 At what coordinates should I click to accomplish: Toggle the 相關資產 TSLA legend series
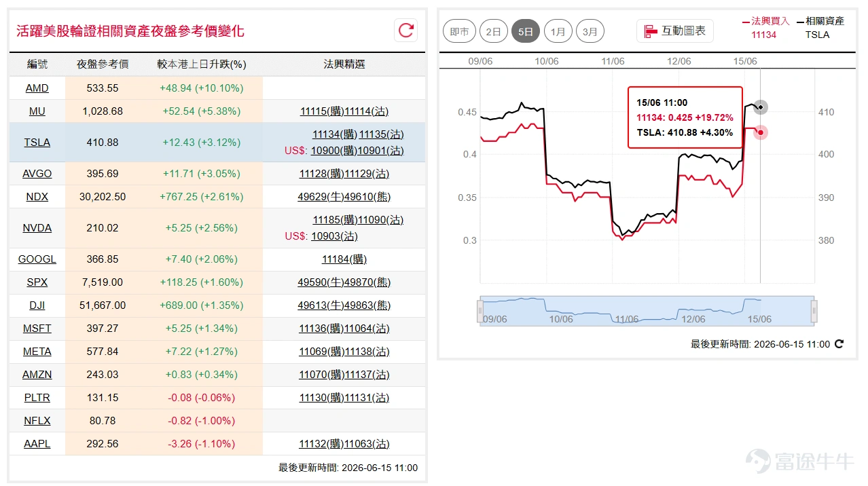pyautogui.click(x=820, y=28)
